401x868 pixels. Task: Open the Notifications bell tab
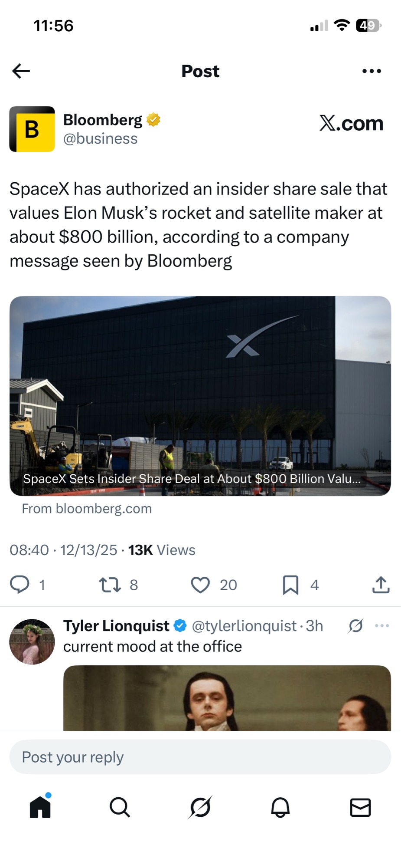[280, 807]
